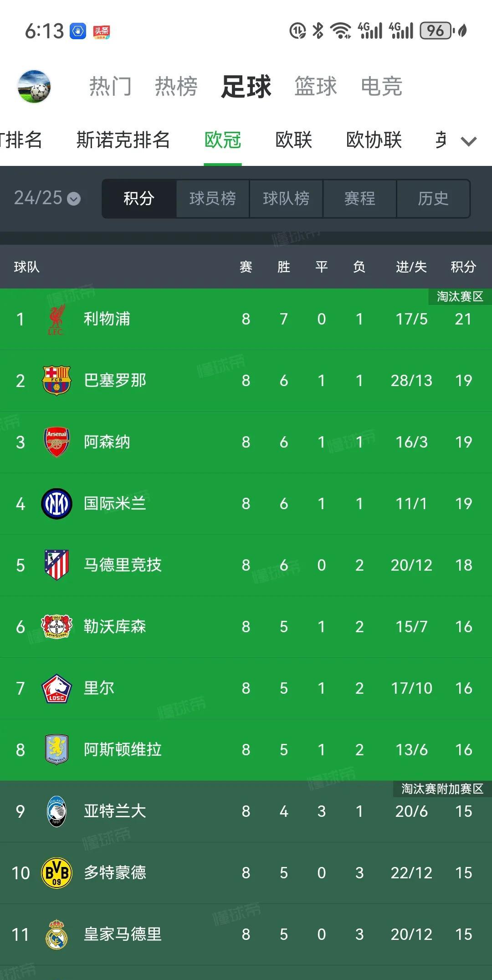Viewport: 492px width, 980px height.
Task: Select the 欧联 league tab
Action: tap(294, 140)
